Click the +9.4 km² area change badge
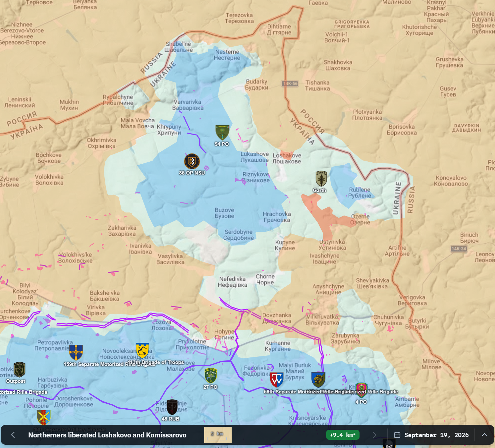Image resolution: width=495 pixels, height=448 pixels. point(343,435)
